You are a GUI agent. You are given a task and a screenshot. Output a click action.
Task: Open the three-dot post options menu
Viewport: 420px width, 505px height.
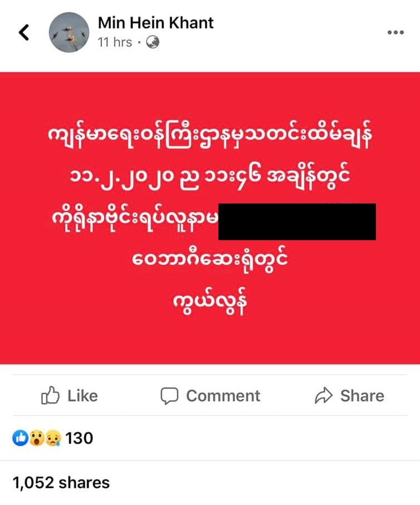pyautogui.click(x=395, y=32)
